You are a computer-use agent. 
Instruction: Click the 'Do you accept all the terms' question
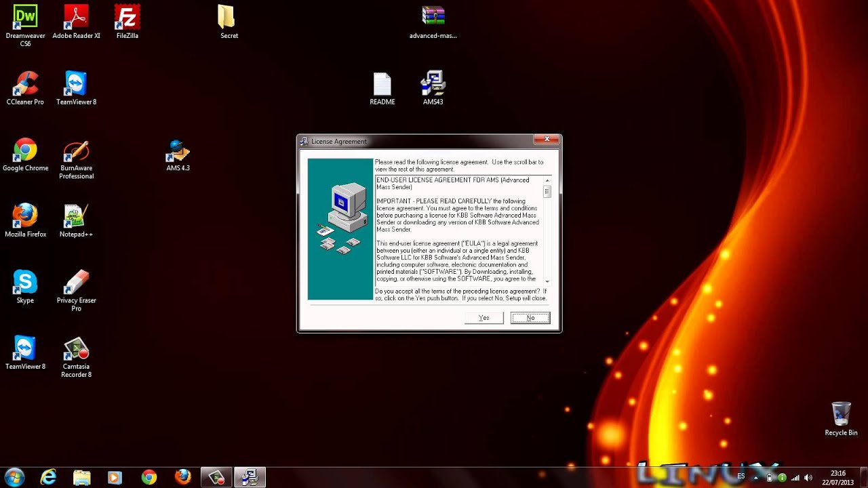(x=460, y=295)
